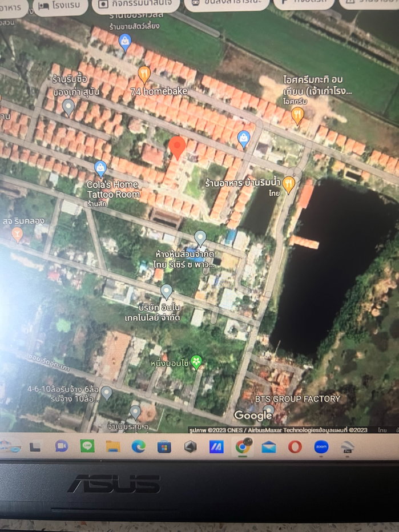
Task: Click the BTS GROUP FACTORY label
Action: 297,399
